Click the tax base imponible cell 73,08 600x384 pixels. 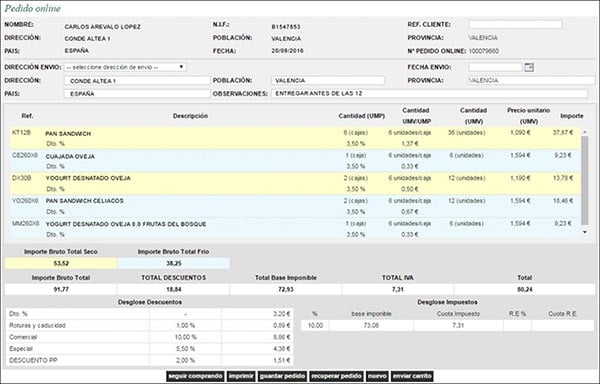(x=371, y=325)
